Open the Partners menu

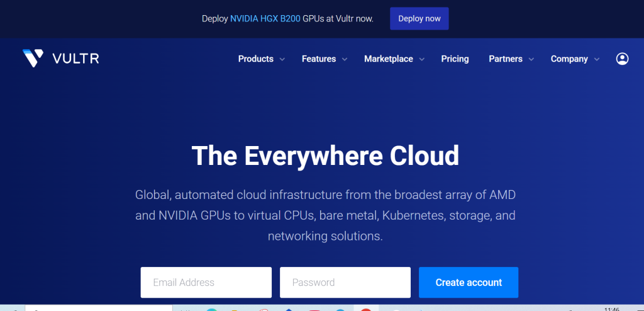tap(506, 59)
